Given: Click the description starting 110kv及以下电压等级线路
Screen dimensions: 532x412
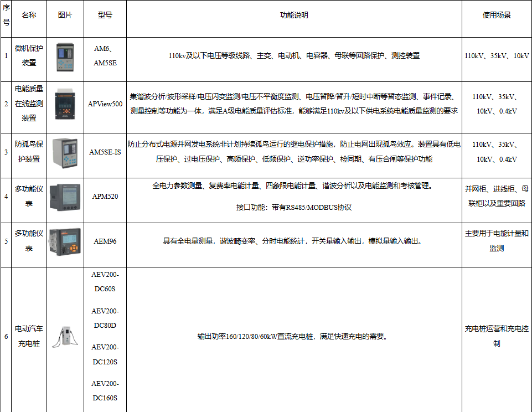Looking at the screenshot, I should [x=294, y=56].
